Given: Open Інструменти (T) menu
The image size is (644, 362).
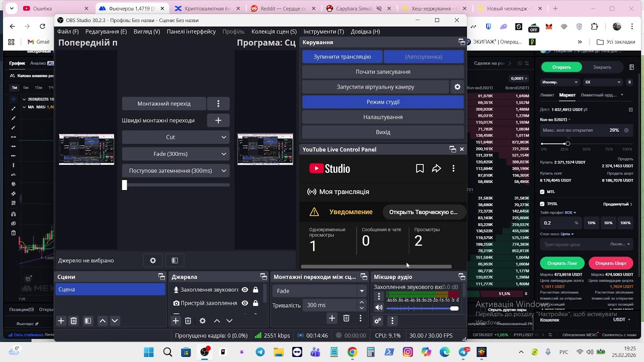Looking at the screenshot, I should click(x=324, y=32).
